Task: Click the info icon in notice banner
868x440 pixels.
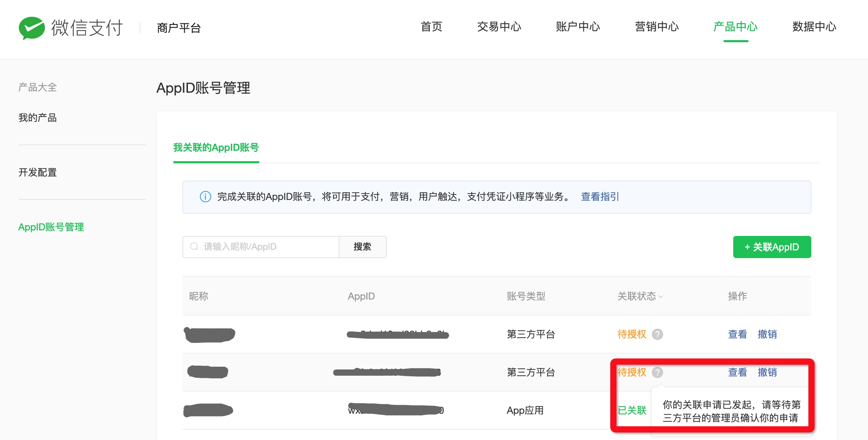Action: pos(205,197)
